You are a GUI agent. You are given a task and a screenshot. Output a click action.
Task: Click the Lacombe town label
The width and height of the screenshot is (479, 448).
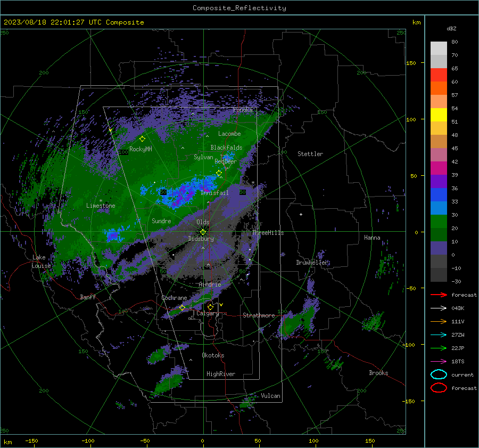229,134
